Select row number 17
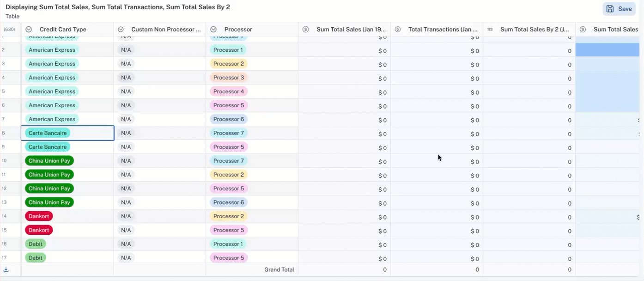The width and height of the screenshot is (644, 281). click(x=4, y=258)
